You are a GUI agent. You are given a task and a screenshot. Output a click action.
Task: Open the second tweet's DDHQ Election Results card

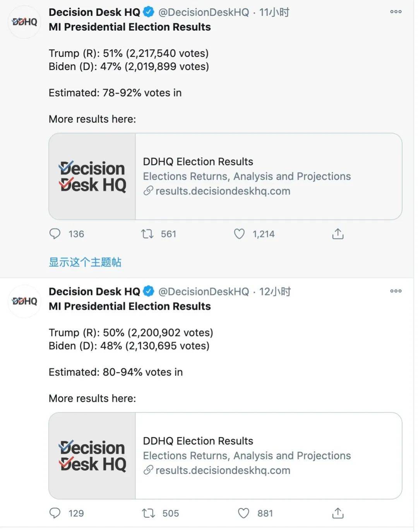click(225, 455)
